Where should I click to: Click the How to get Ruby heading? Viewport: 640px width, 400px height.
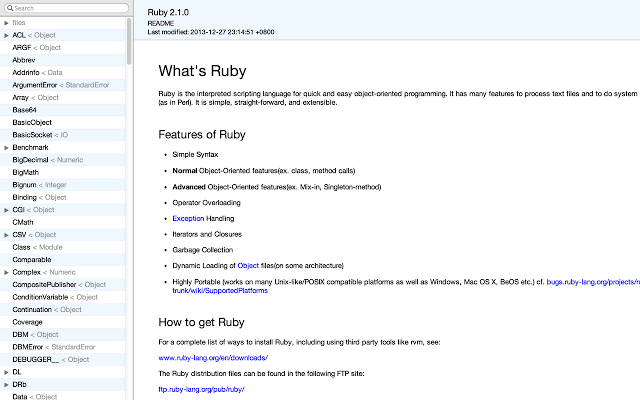(201, 322)
